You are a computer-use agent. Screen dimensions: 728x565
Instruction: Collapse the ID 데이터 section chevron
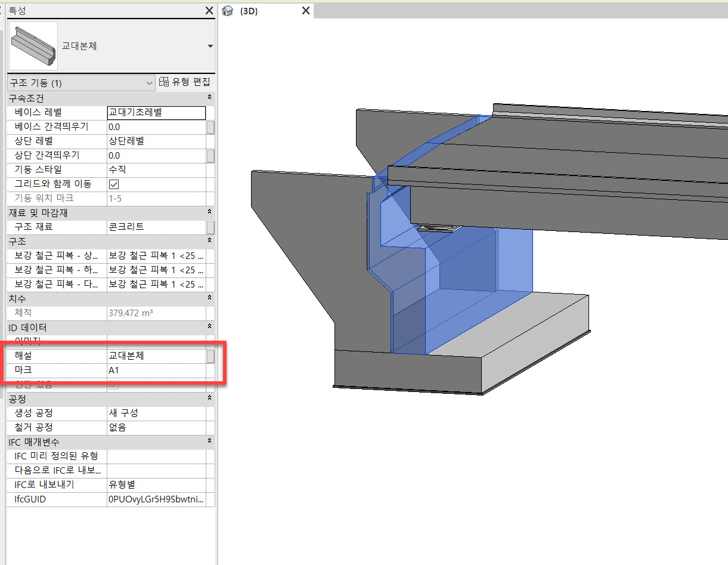tap(209, 326)
